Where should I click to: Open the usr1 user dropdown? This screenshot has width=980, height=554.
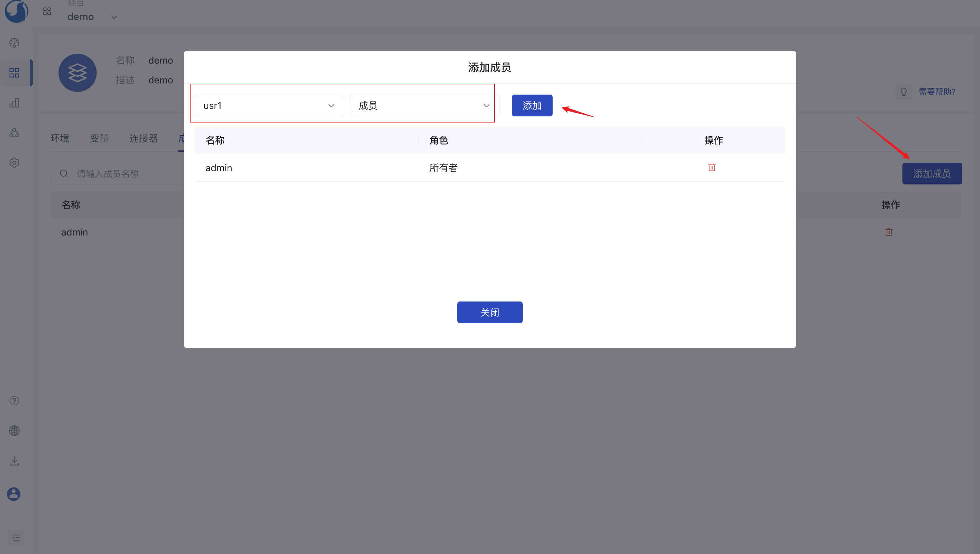click(269, 105)
